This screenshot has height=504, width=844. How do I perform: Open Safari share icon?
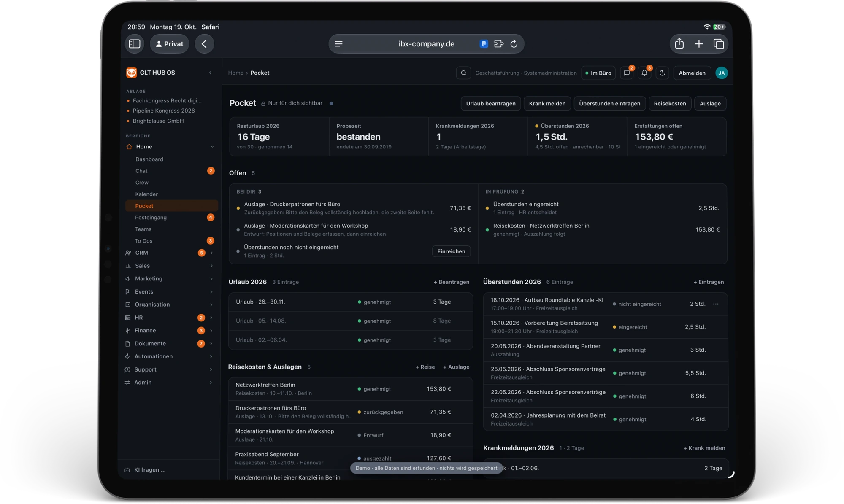pos(679,43)
